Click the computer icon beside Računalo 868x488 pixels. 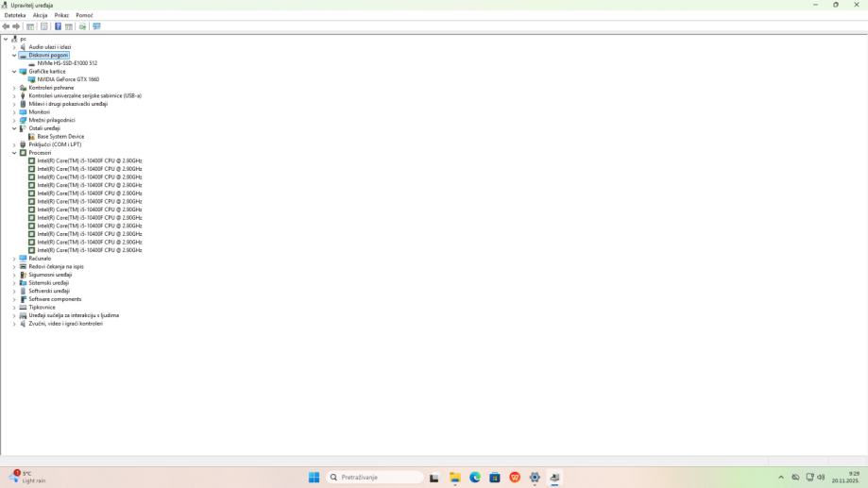[x=23, y=259]
